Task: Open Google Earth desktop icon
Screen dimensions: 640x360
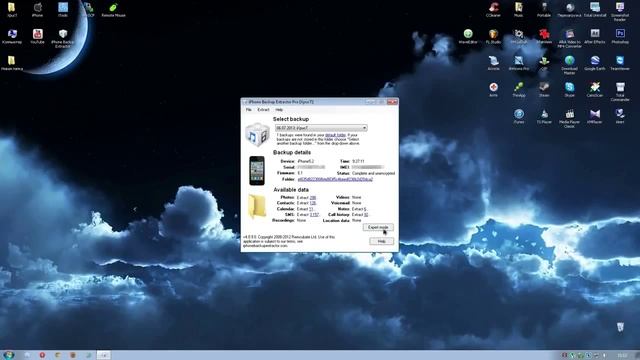Action: click(x=595, y=63)
